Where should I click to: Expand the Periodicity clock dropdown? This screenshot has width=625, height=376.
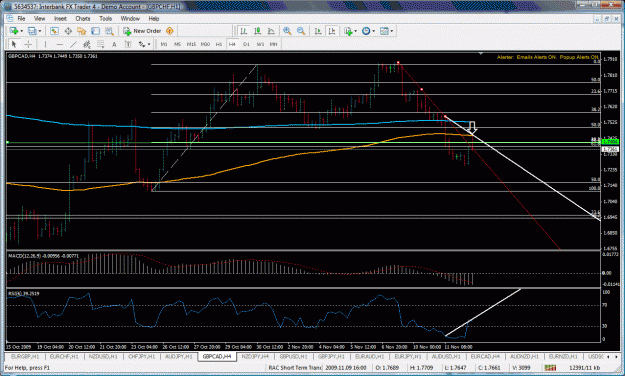point(368,31)
